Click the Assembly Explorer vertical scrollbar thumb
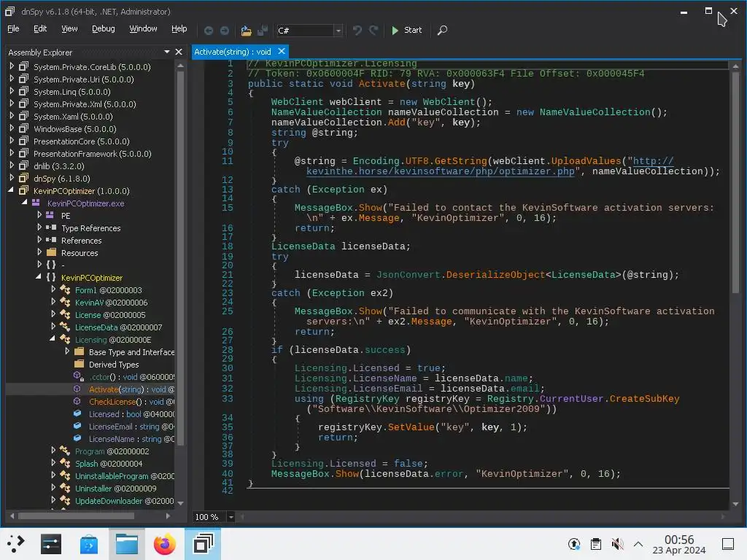 coord(180,257)
